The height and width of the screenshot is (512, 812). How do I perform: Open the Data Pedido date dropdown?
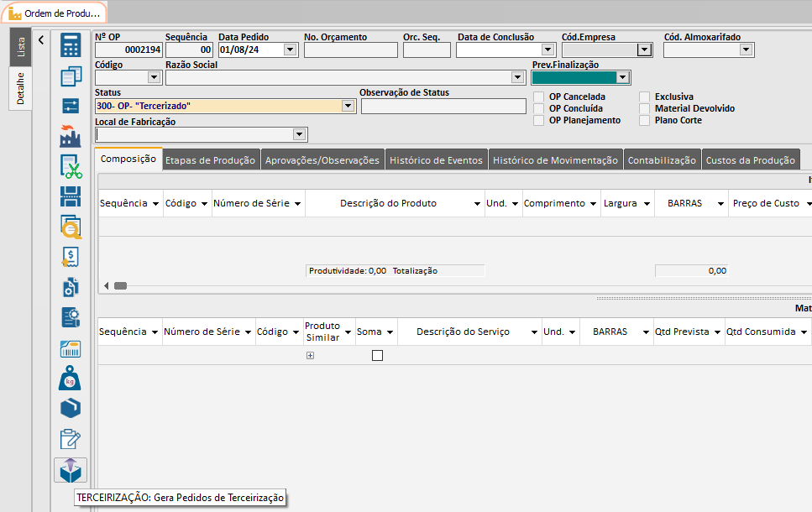pos(290,50)
